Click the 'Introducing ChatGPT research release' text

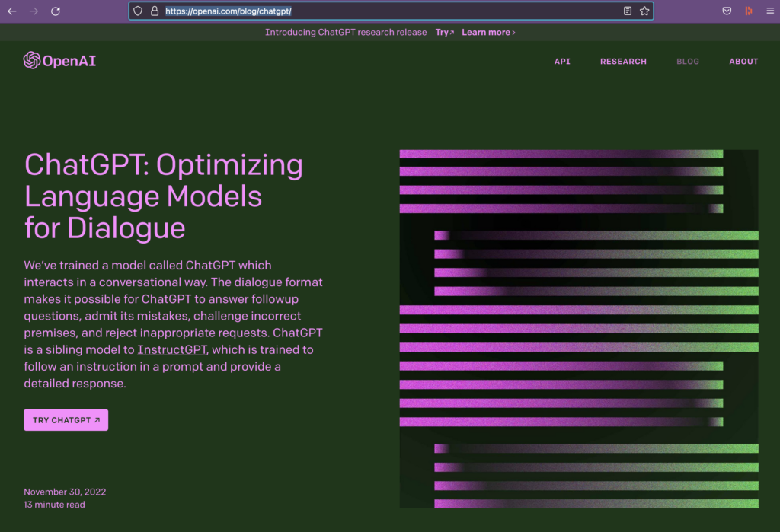click(x=346, y=32)
